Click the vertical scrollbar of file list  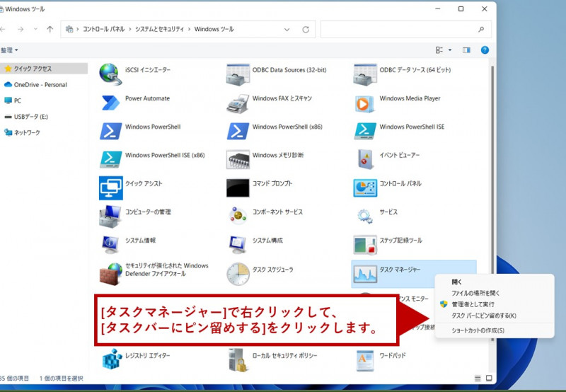point(492,202)
